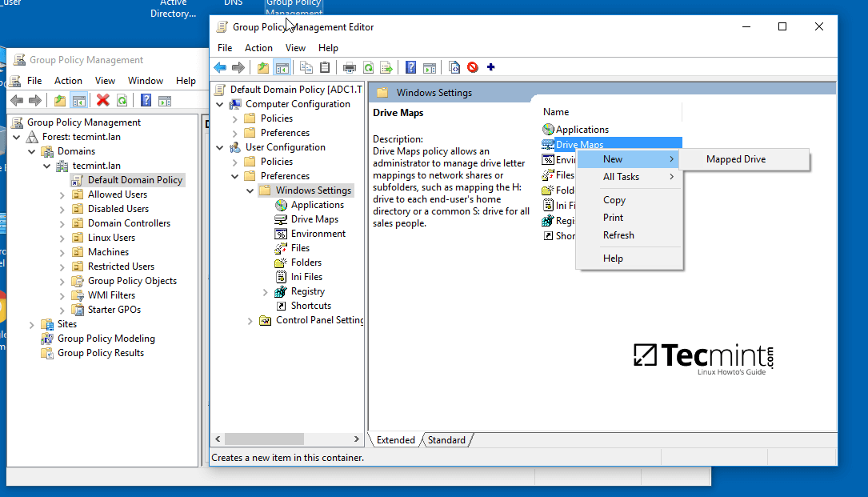Click the Print icon in the editor toolbar

(x=350, y=67)
